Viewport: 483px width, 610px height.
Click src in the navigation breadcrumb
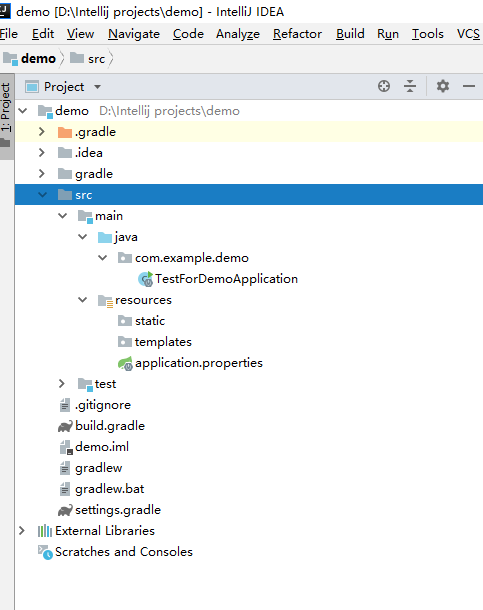[96, 59]
